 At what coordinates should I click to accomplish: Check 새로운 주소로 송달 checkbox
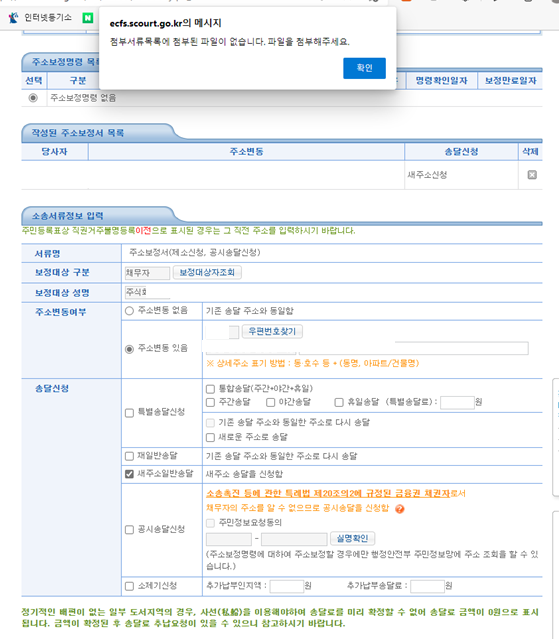click(210, 437)
